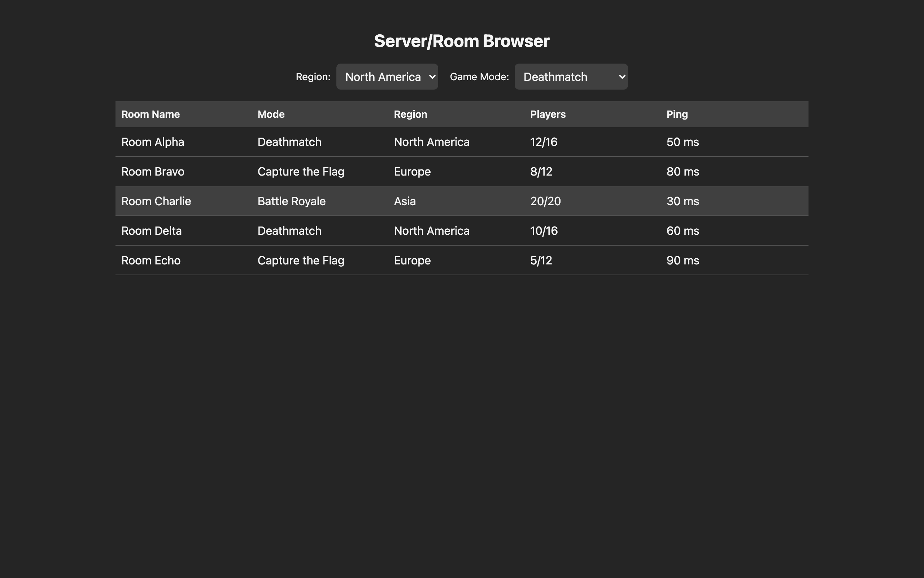The image size is (924, 578).
Task: Click the 90 ms ping value
Action: click(683, 261)
